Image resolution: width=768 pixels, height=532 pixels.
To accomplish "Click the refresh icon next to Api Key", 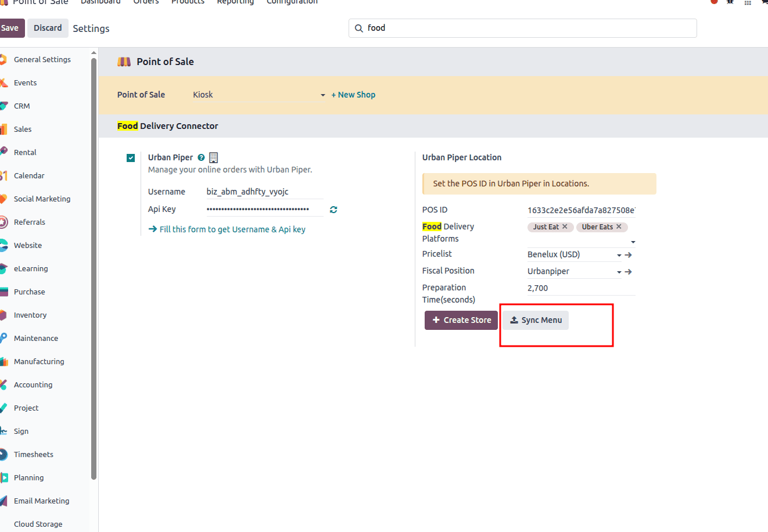I will (x=333, y=209).
